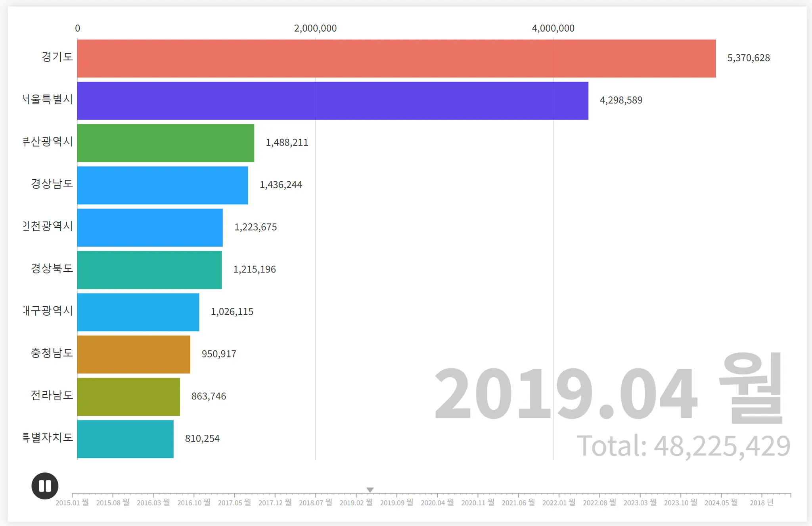The height and width of the screenshot is (526, 812).
Task: Jump timeline to 2019.09 월
Action: click(396, 502)
